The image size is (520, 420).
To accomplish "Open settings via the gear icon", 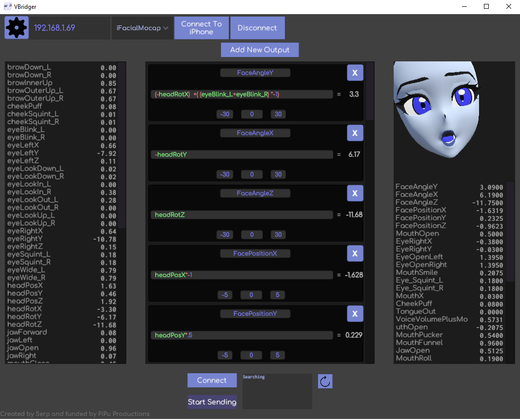I will coord(16,27).
